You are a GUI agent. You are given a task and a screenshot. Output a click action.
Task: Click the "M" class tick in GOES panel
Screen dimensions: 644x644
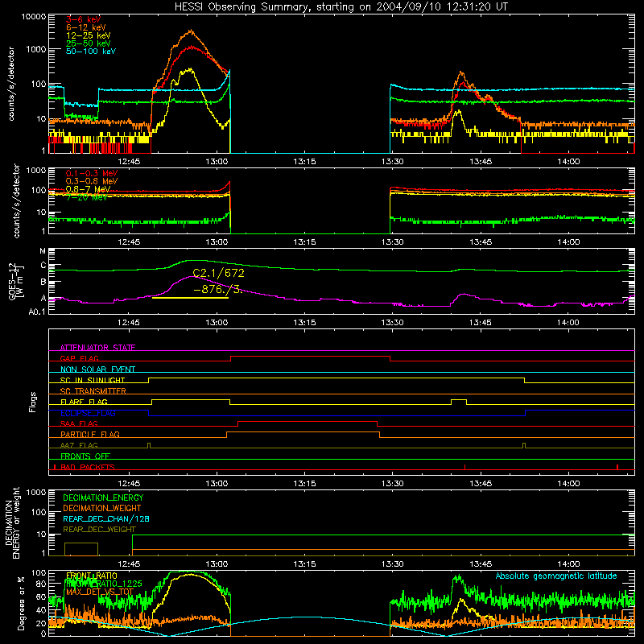(x=43, y=251)
